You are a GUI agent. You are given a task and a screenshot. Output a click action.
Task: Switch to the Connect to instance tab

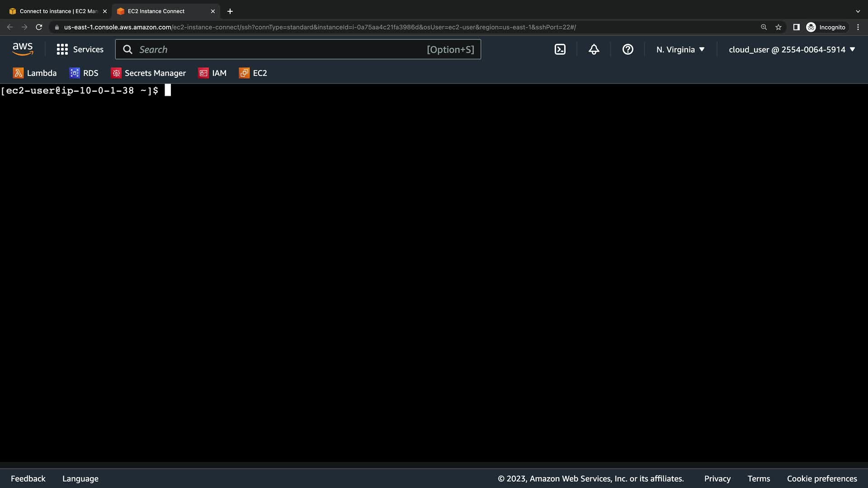(58, 11)
